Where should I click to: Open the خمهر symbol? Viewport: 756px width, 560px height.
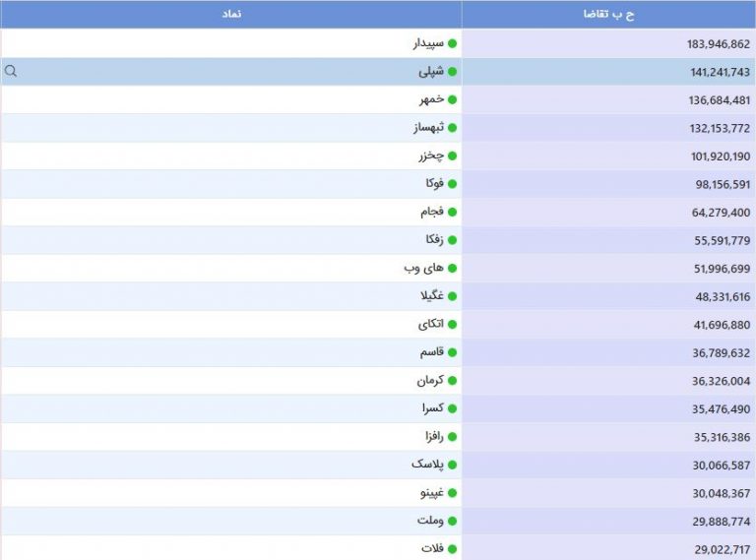(x=431, y=99)
